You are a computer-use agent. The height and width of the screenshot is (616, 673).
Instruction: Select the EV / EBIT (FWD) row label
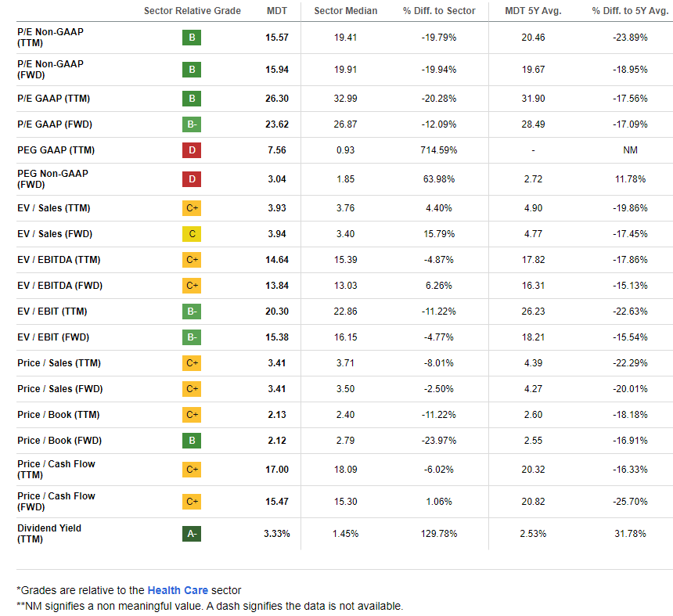pos(53,337)
